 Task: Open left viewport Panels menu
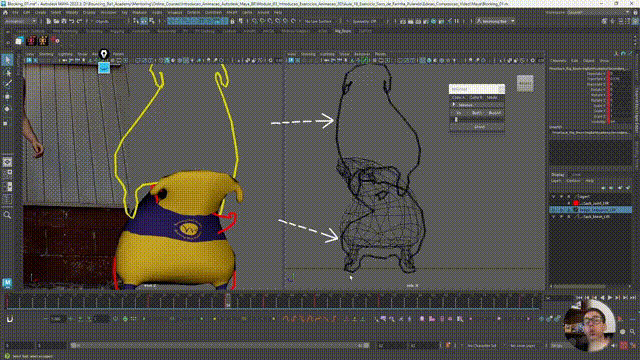tap(118, 54)
